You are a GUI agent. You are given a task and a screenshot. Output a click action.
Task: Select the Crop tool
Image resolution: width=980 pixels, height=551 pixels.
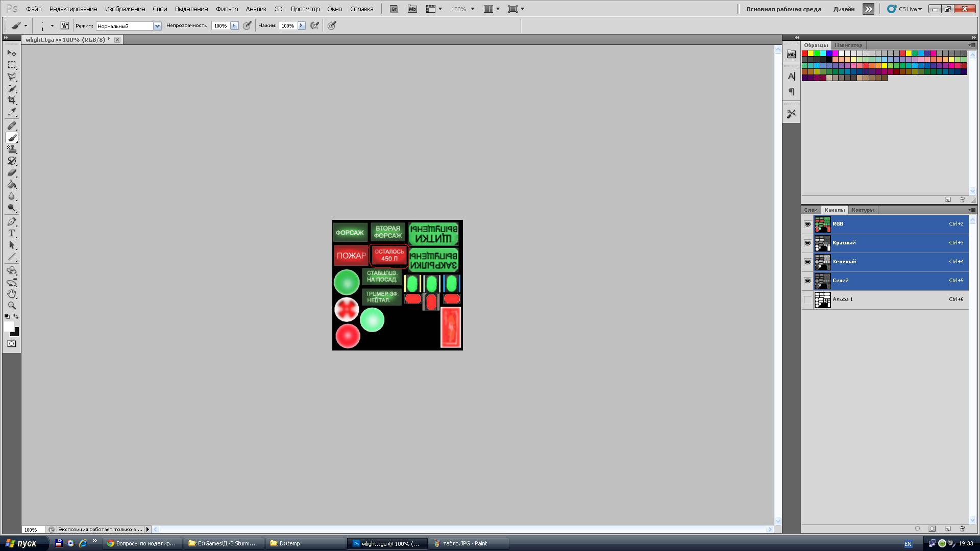tap(12, 100)
